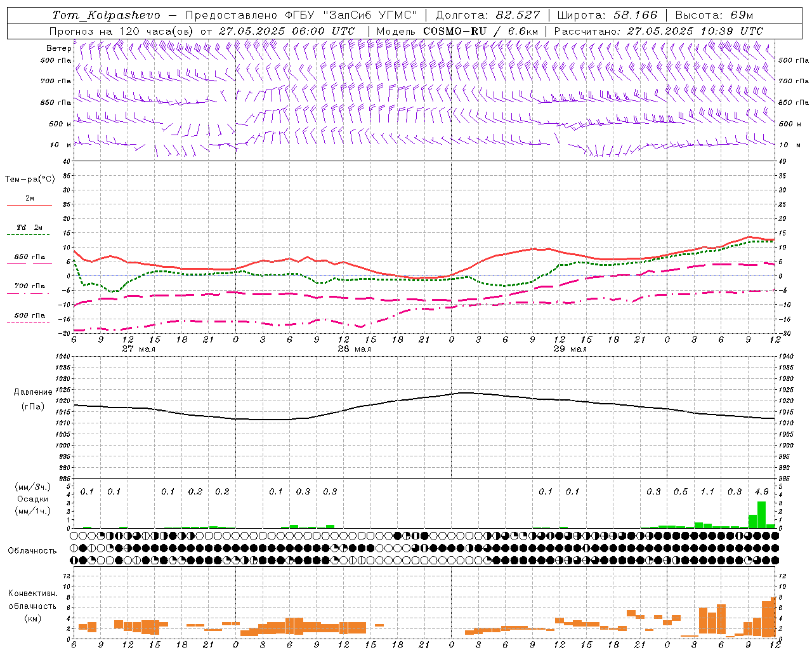Click the elevation label 'Высота: 69м'
Screen dimensions: 812x650
point(714,15)
